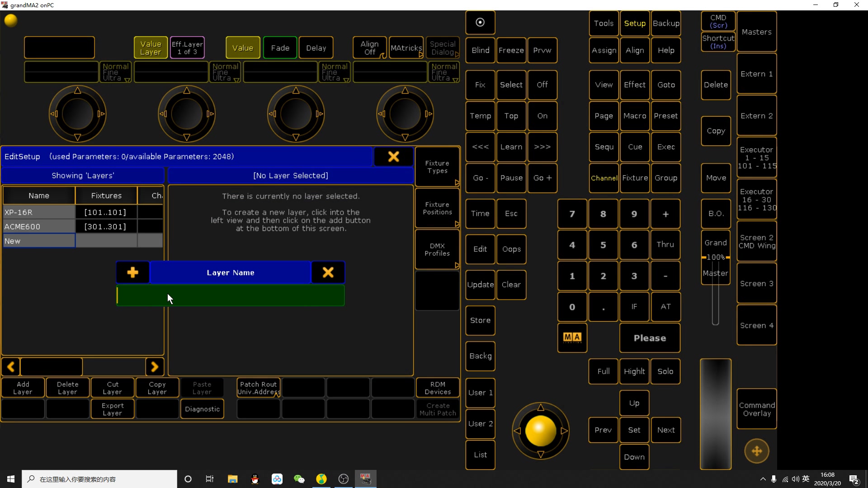Click the green Layer Name input field

click(x=231, y=296)
